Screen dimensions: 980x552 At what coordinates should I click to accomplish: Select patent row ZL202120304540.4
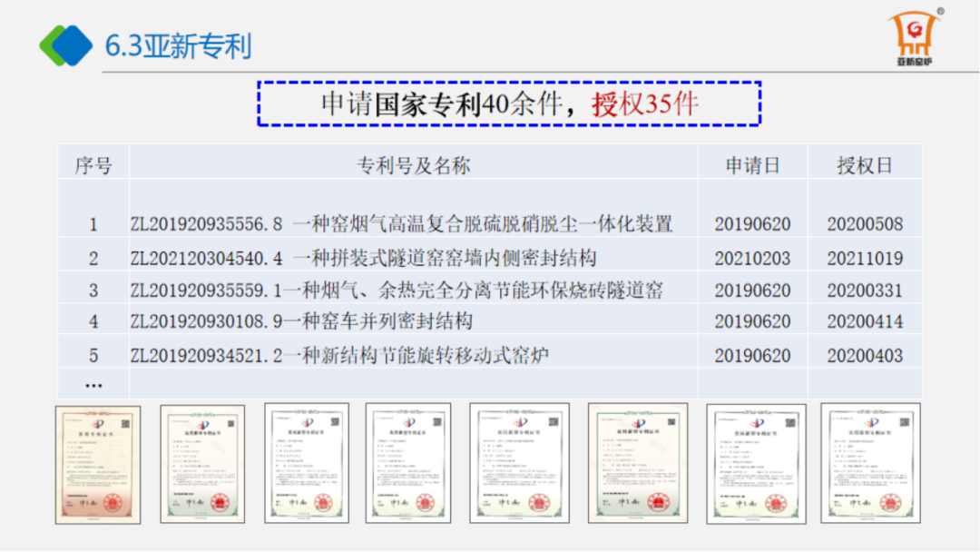[x=363, y=258]
